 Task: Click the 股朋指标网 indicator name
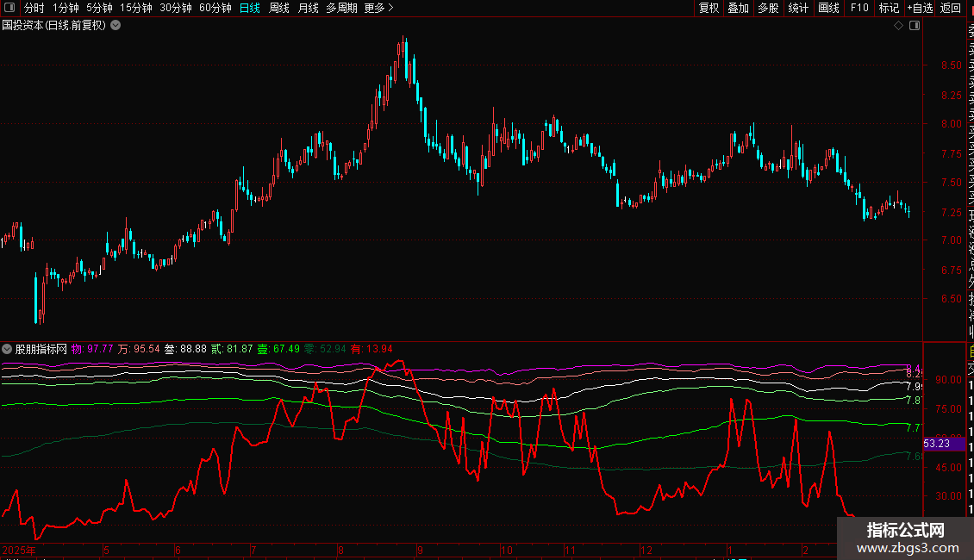point(41,349)
